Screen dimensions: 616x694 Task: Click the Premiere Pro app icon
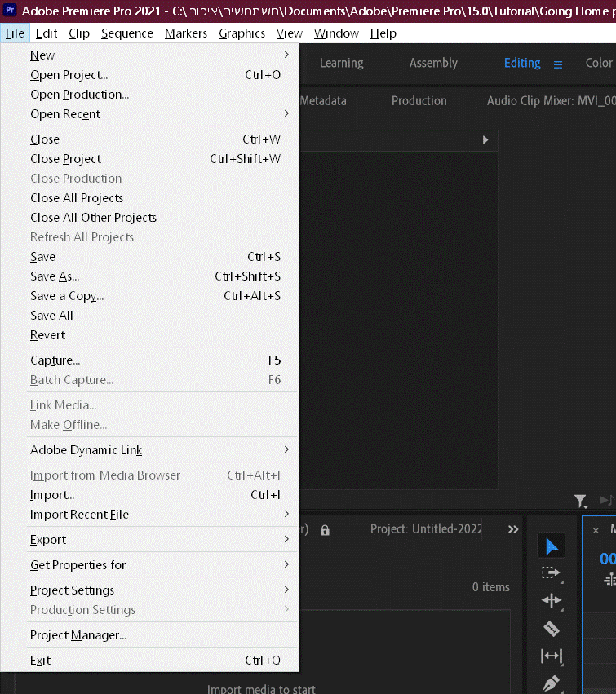click(10, 10)
